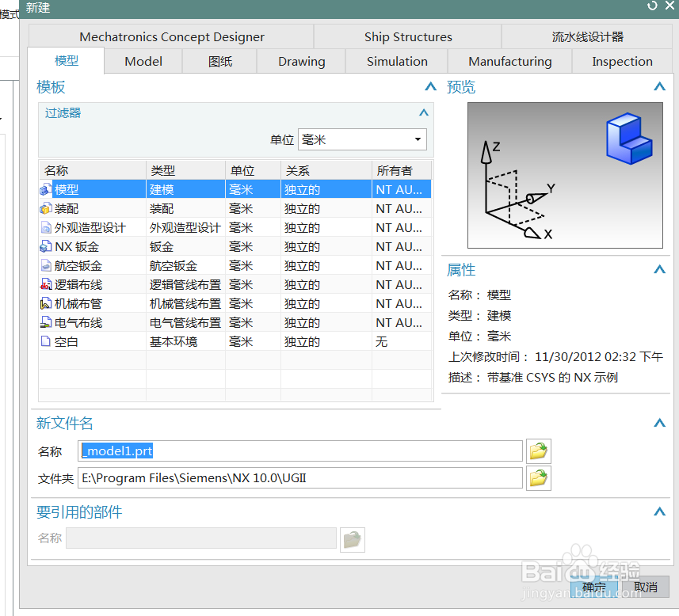Switch to the 模型 tab
Viewport: 679px width, 616px height.
click(66, 61)
